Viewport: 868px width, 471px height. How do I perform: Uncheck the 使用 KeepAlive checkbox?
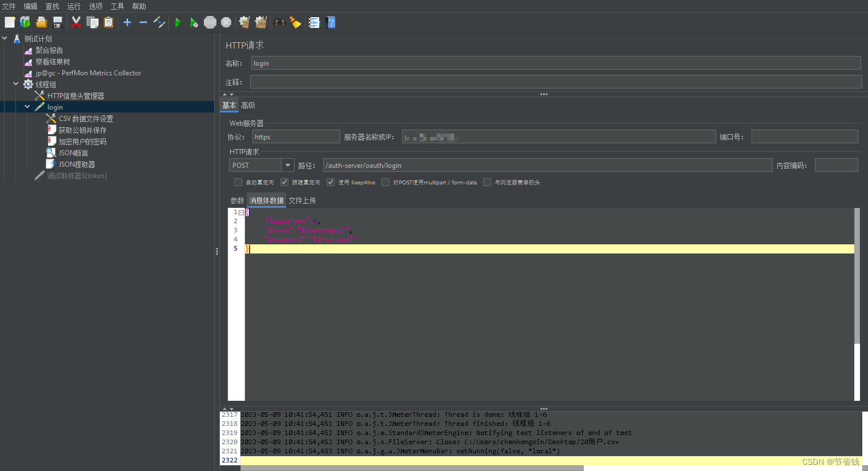[331, 182]
